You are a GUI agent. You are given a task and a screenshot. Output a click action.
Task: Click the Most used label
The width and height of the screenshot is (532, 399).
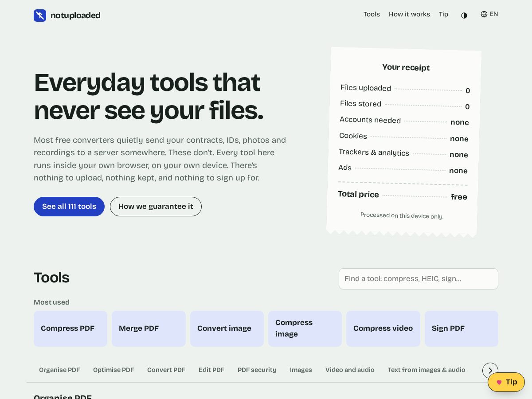[x=51, y=302]
